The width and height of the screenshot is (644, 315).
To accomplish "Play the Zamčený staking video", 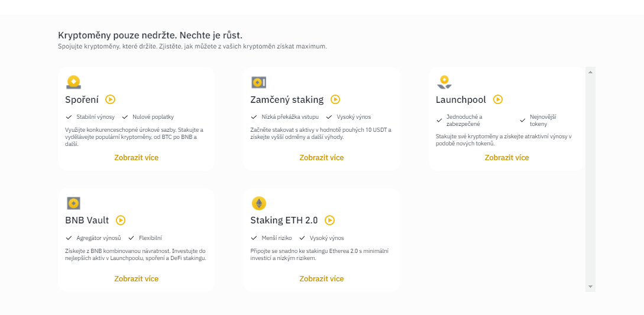I will coord(335,99).
